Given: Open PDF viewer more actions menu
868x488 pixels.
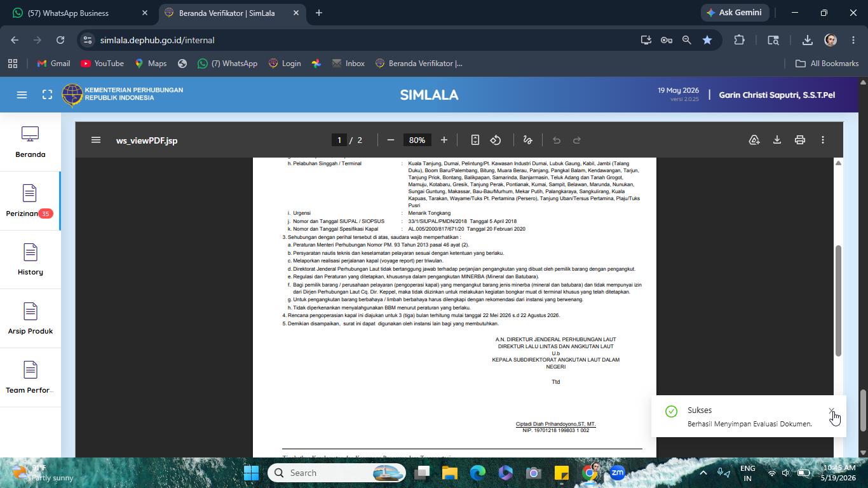Looking at the screenshot, I should [x=823, y=140].
